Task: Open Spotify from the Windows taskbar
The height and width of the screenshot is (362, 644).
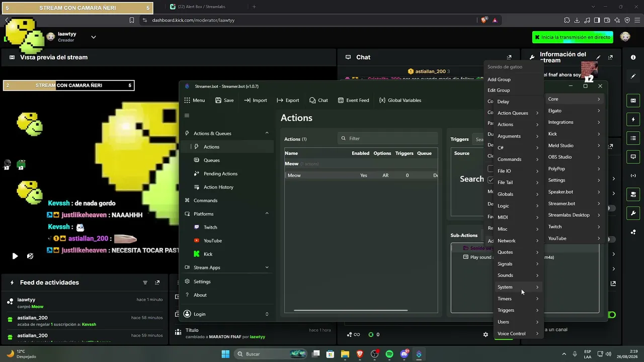Action: 389,354
